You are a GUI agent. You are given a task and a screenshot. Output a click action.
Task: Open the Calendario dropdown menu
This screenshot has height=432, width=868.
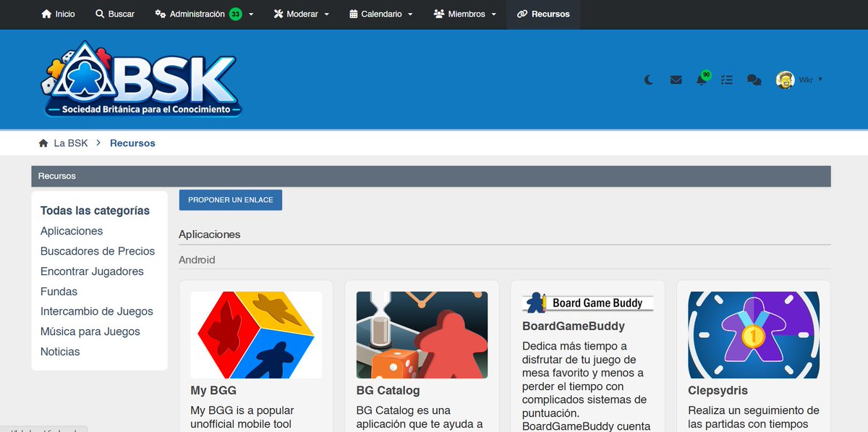(380, 14)
